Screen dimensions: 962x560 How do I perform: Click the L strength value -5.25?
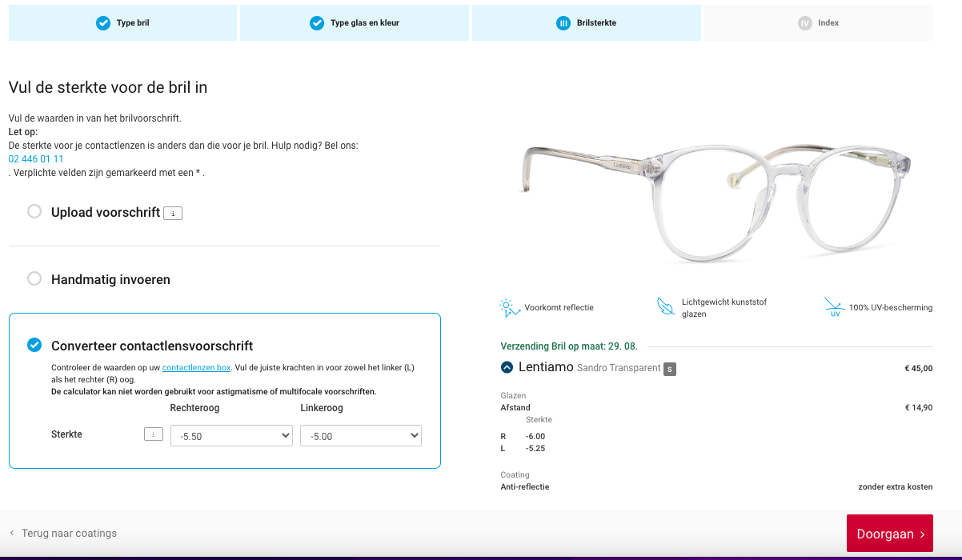click(535, 449)
